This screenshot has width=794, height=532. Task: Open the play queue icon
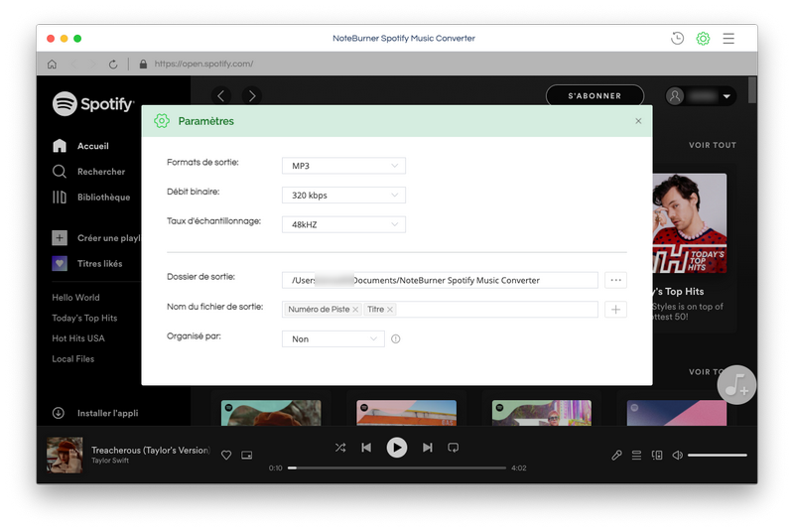point(636,455)
